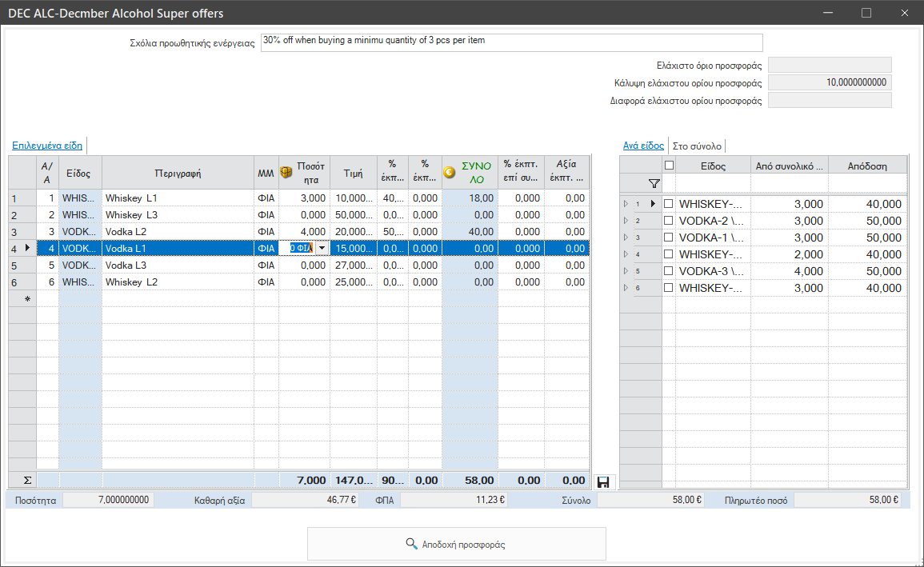Click the sigma summation row icon

(27, 480)
